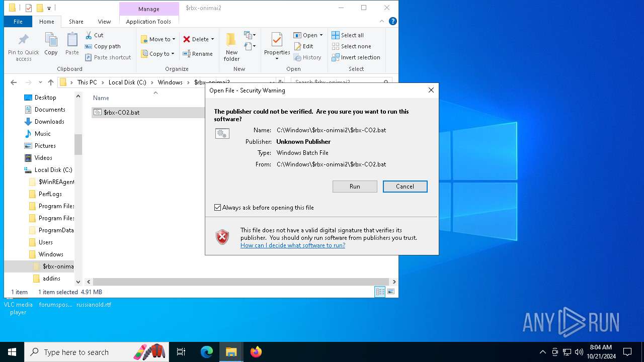Select all items in folder
Screen dimensions: 644x362
point(348,35)
